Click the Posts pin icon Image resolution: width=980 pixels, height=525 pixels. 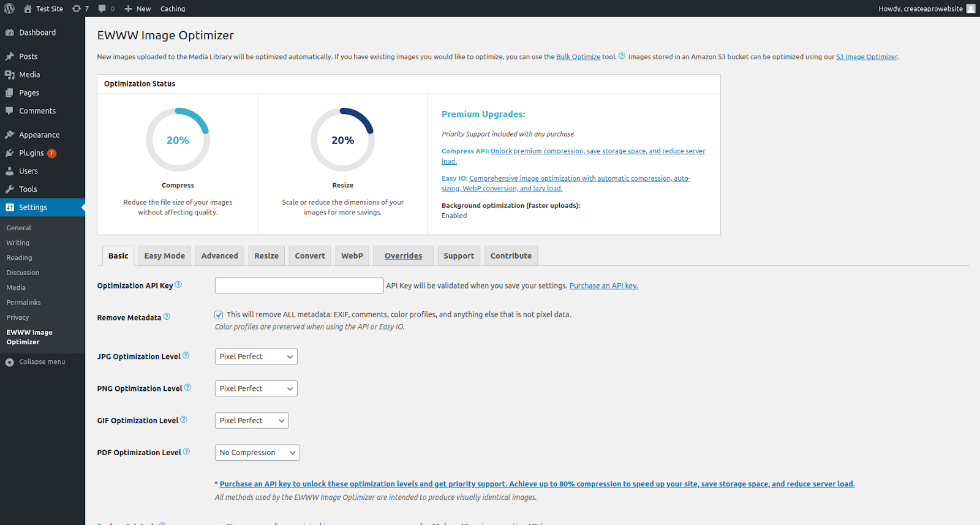click(10, 56)
